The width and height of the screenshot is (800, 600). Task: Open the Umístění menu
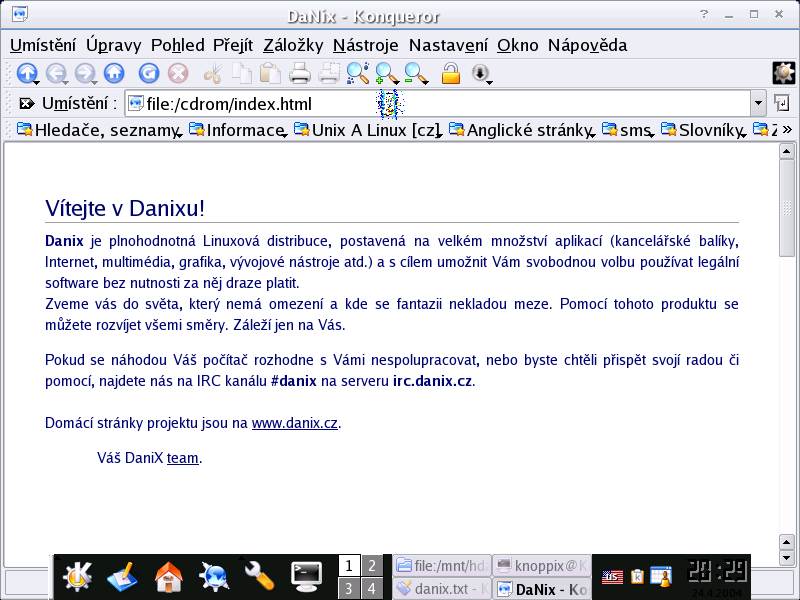43,45
